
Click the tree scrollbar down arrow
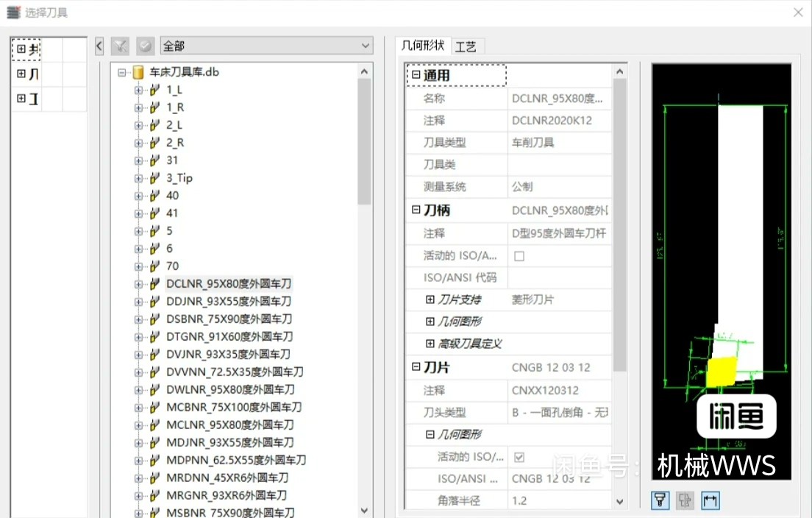coord(363,508)
